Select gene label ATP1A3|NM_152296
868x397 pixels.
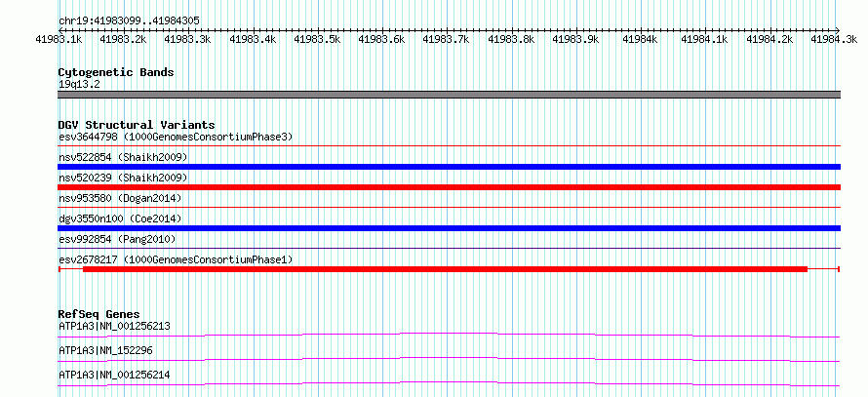pos(105,350)
